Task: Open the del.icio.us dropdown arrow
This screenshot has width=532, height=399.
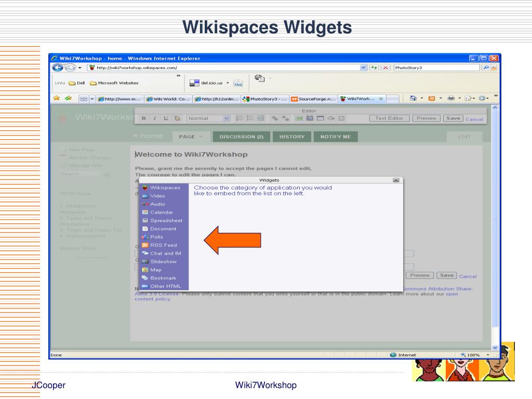Action: 228,83
